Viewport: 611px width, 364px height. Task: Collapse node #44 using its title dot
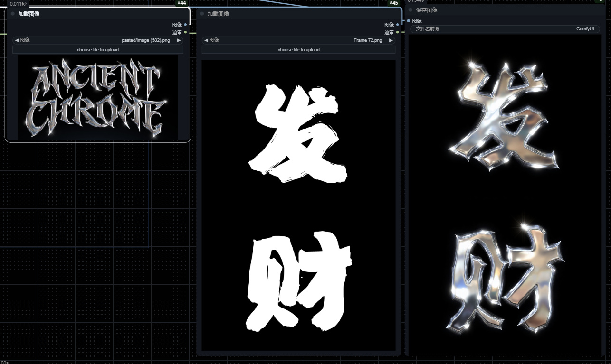(13, 14)
